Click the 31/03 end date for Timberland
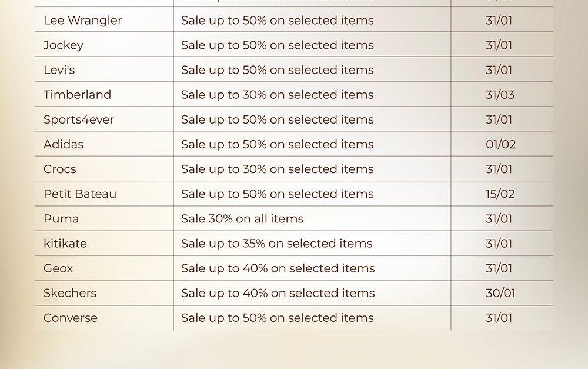This screenshot has height=369, width=588. (500, 94)
